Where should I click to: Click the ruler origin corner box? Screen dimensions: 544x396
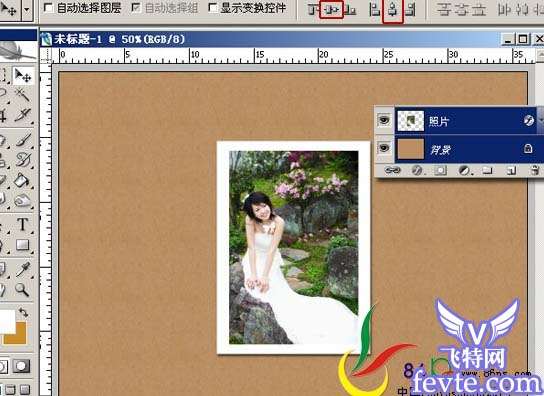[46, 55]
